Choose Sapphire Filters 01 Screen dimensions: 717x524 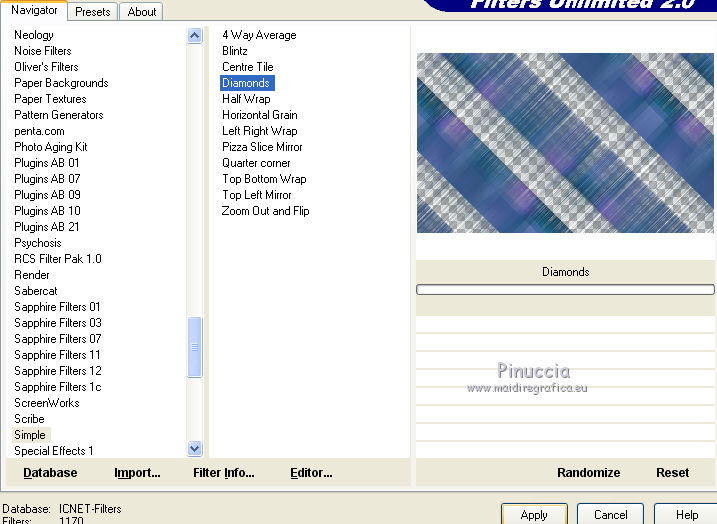(57, 307)
